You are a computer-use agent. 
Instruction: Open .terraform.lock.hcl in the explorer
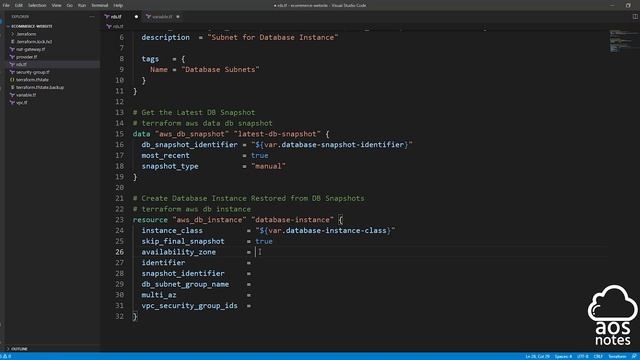point(34,42)
